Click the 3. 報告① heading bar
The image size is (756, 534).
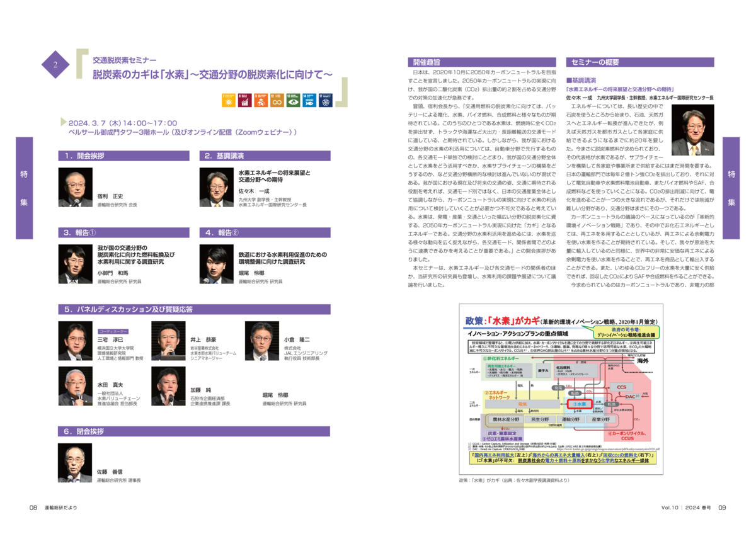click(x=123, y=232)
